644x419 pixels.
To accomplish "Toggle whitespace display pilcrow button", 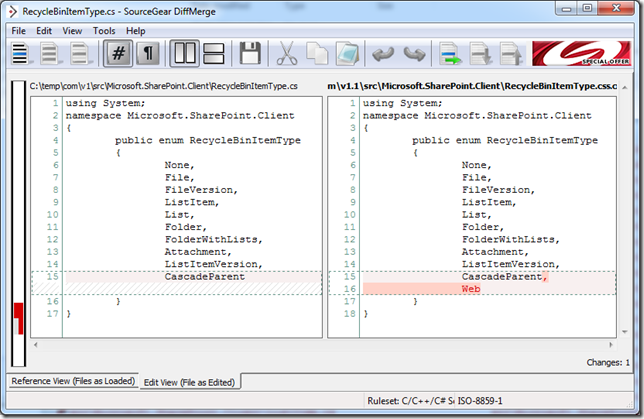I will pyautogui.click(x=148, y=54).
